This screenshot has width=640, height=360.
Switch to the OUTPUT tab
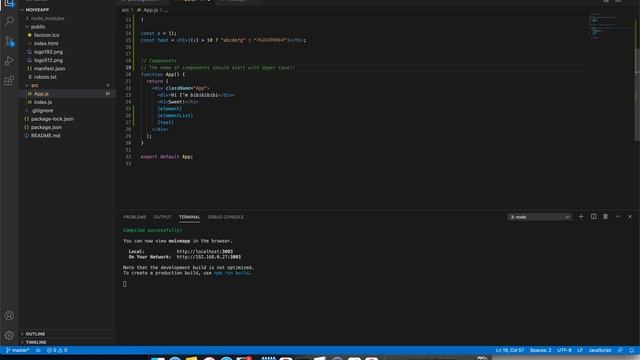[x=162, y=217]
